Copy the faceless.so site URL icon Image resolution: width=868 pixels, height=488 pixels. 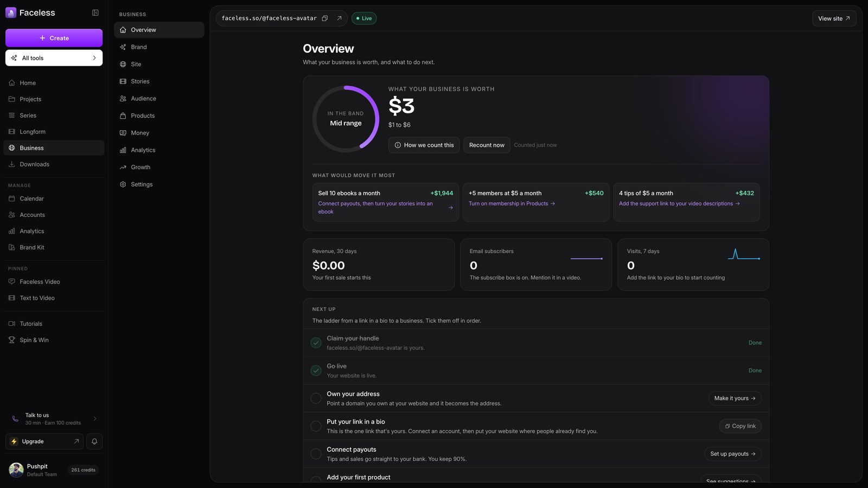tap(324, 18)
